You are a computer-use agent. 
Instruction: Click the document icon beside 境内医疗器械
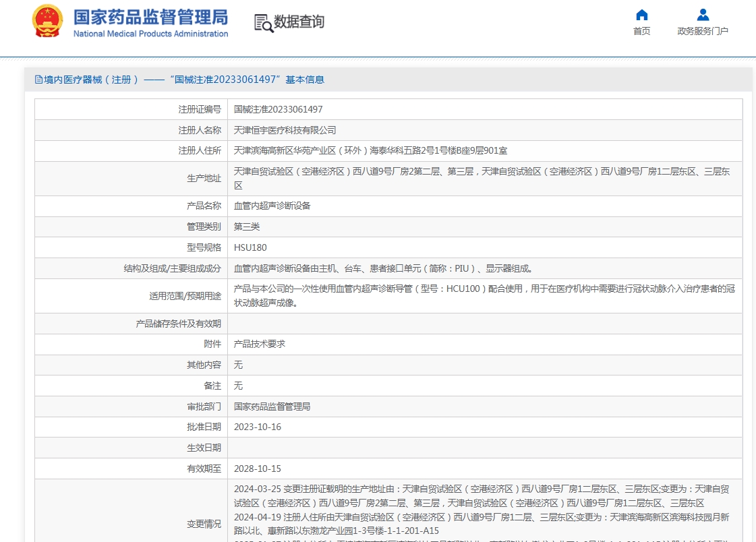[38, 80]
